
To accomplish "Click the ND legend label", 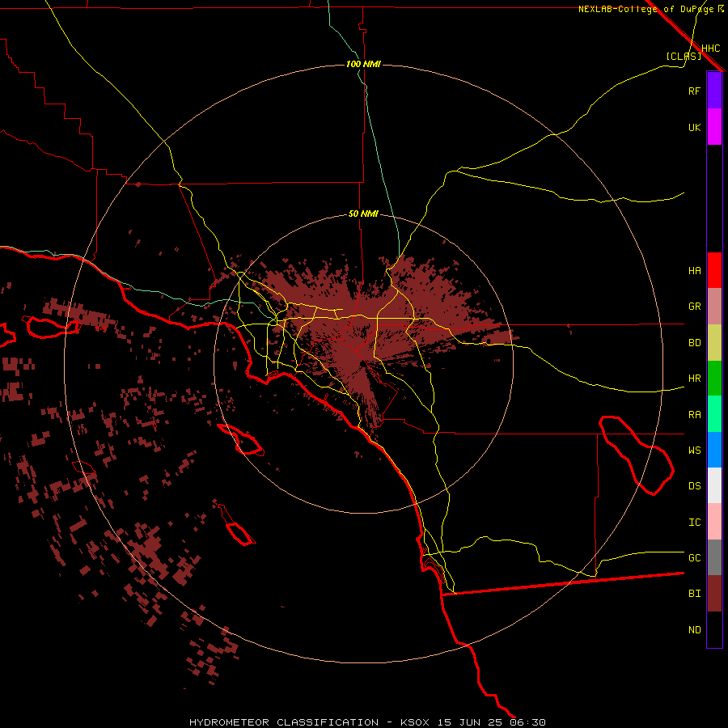I will click(x=694, y=630).
